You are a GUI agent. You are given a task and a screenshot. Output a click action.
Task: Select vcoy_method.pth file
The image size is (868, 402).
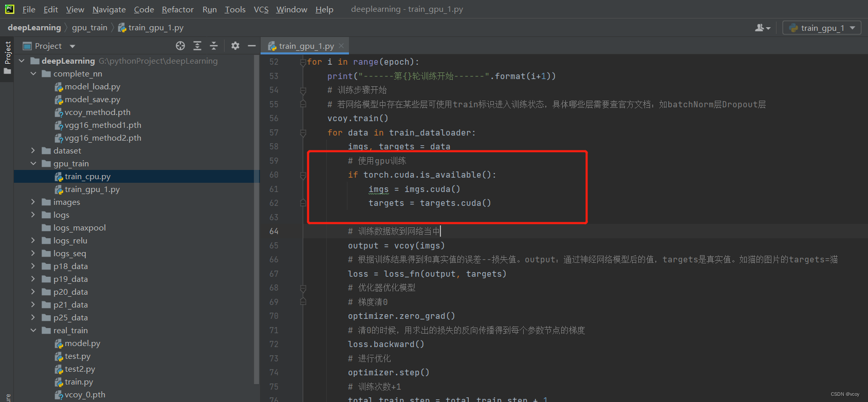98,112
